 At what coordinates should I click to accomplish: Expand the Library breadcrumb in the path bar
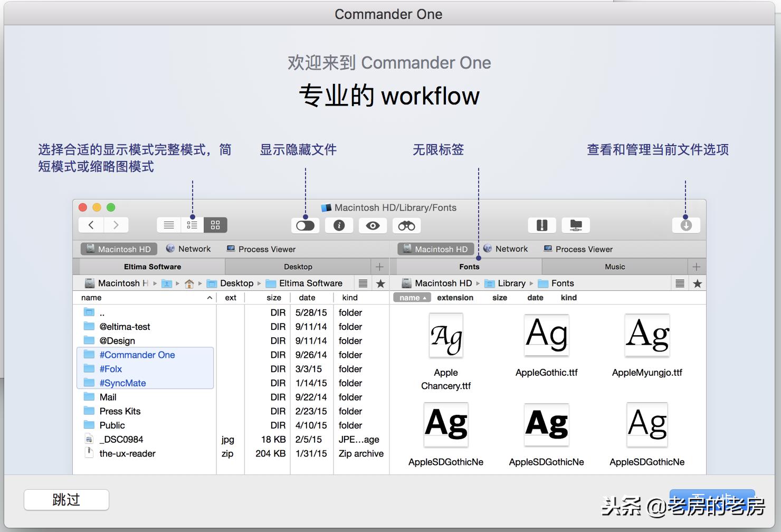[x=510, y=283]
